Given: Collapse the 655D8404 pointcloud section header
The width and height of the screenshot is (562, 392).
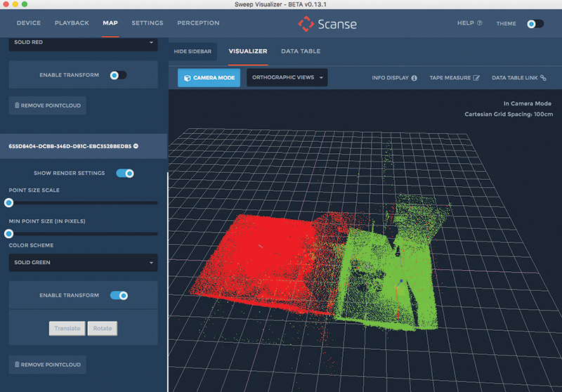Looking at the screenshot, I should pos(84,146).
